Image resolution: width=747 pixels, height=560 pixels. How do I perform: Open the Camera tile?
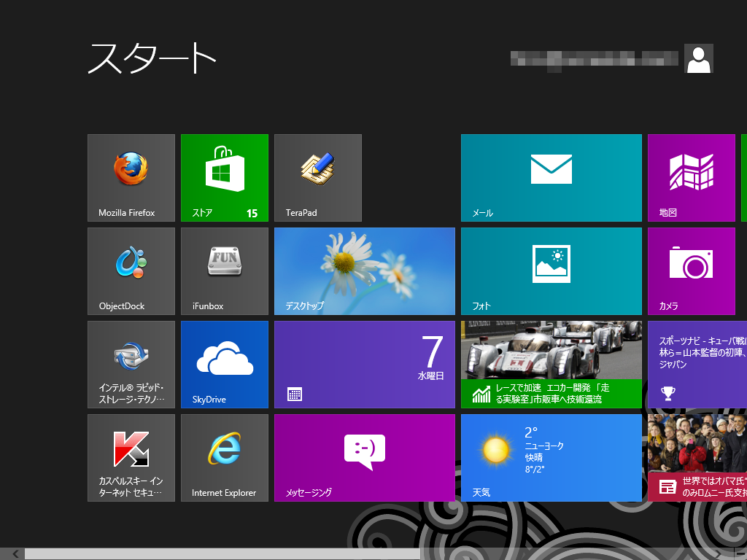tap(692, 271)
